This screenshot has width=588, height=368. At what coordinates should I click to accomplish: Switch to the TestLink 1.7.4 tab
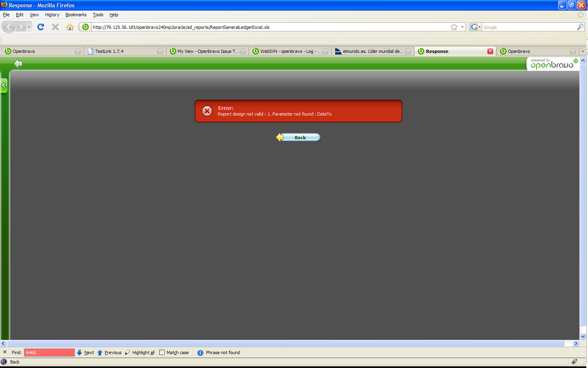click(x=125, y=51)
